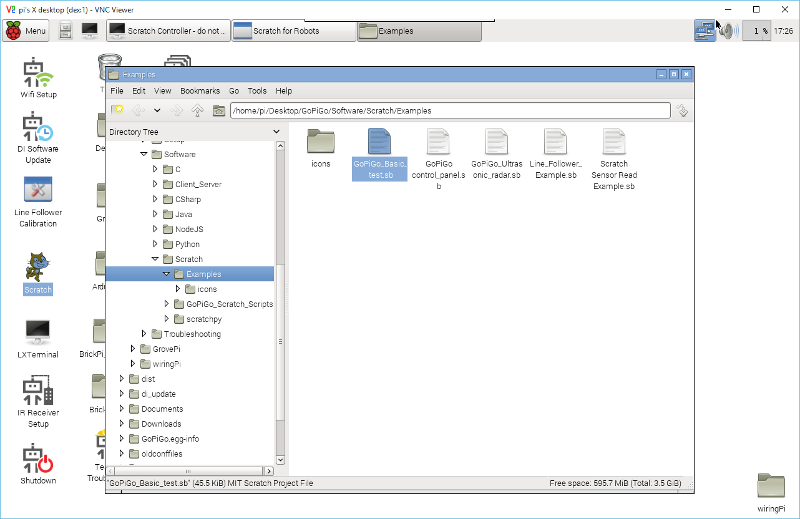Image resolution: width=800 pixels, height=519 pixels.
Task: Open Line Follower Calibration desktop icon
Action: (x=38, y=203)
